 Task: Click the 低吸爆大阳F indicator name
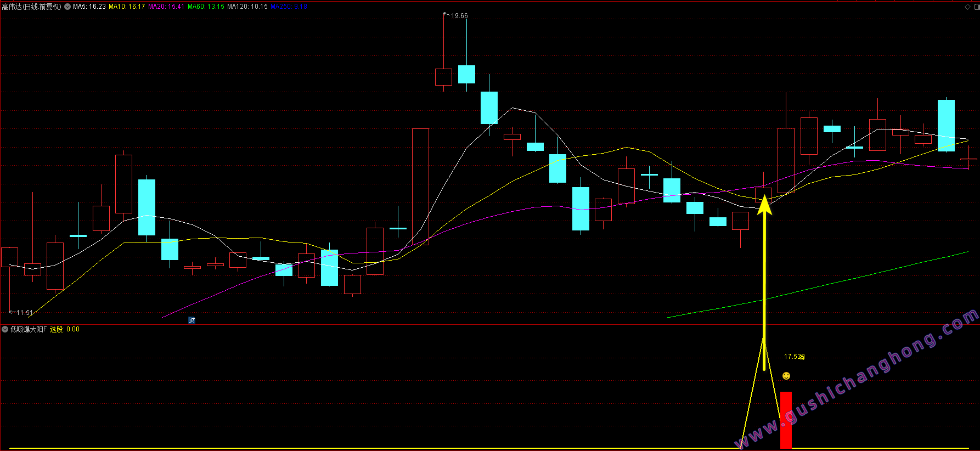tap(29, 329)
